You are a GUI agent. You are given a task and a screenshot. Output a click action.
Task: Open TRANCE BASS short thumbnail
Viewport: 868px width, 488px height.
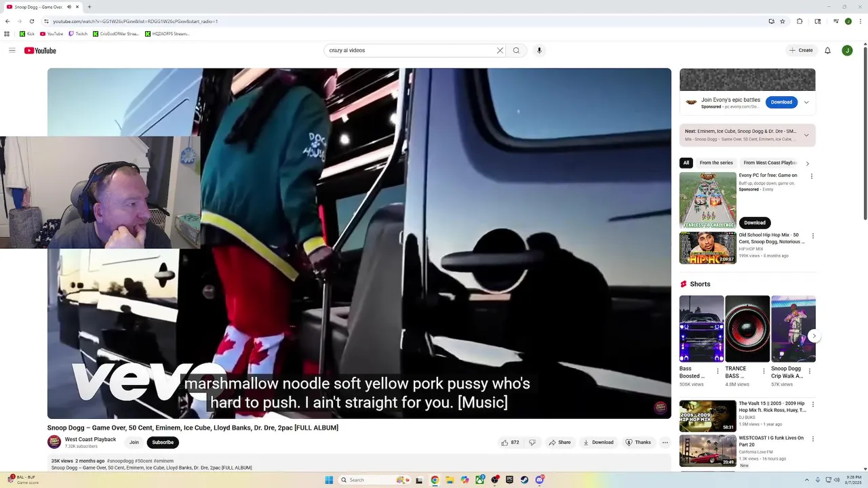point(747,329)
